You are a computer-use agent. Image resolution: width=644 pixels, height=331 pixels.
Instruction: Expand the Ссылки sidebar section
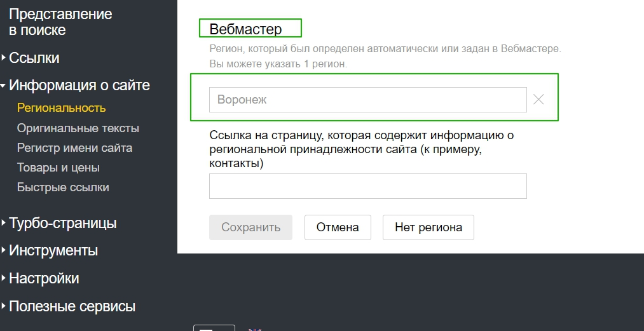pyautogui.click(x=34, y=58)
